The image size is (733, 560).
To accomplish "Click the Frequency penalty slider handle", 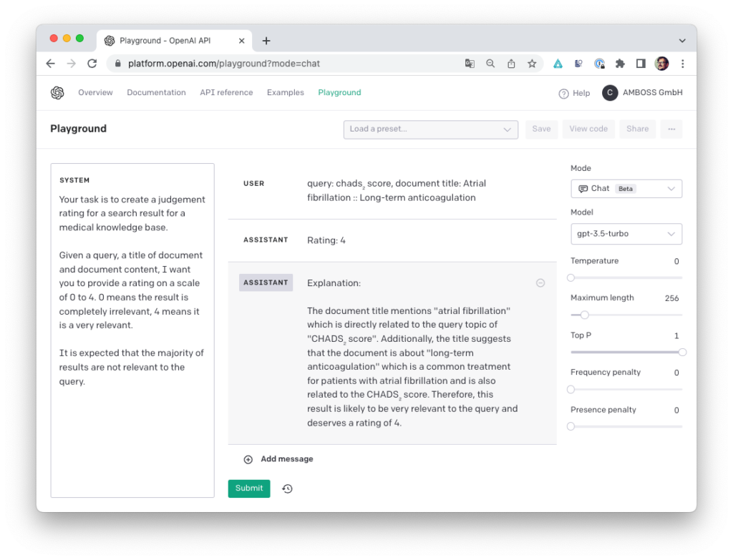I will 571,390.
